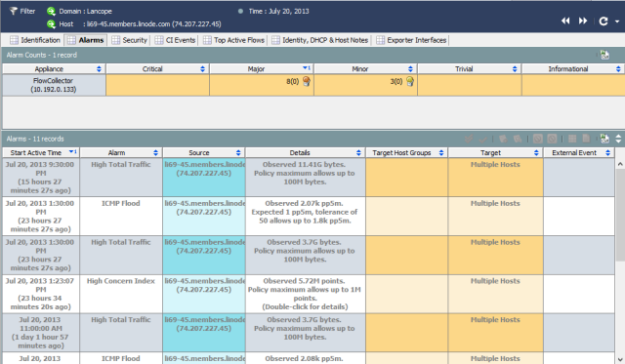
Task: Click the Domain Lancope magnifier icon
Action: pos(51,11)
